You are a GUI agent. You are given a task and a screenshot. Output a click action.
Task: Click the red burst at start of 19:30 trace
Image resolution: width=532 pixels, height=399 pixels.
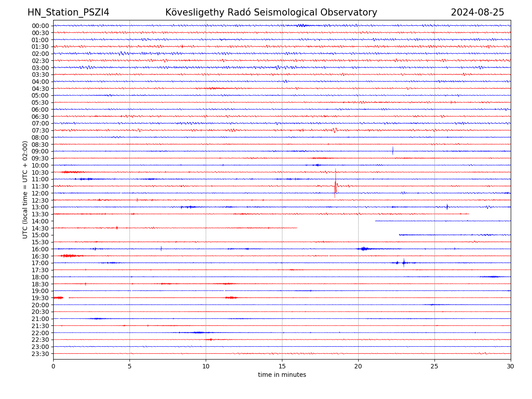pos(58,297)
